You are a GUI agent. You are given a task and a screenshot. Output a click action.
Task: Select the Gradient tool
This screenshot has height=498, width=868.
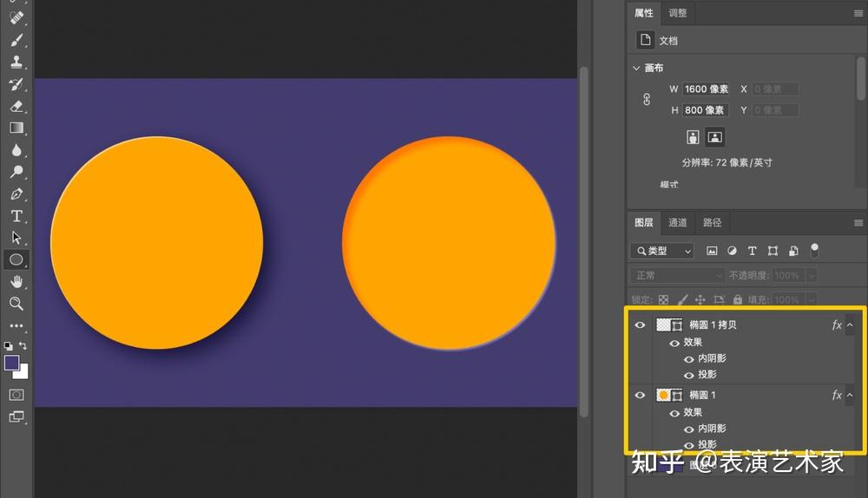click(16, 128)
